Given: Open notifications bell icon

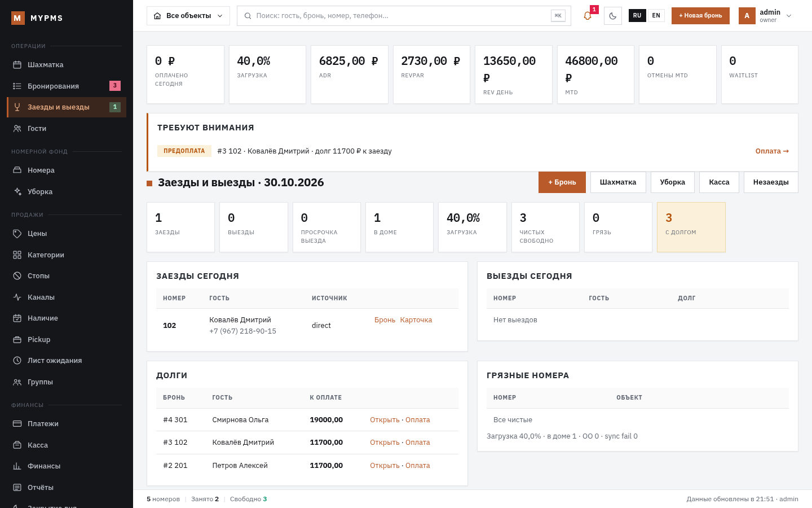Looking at the screenshot, I should [x=588, y=16].
